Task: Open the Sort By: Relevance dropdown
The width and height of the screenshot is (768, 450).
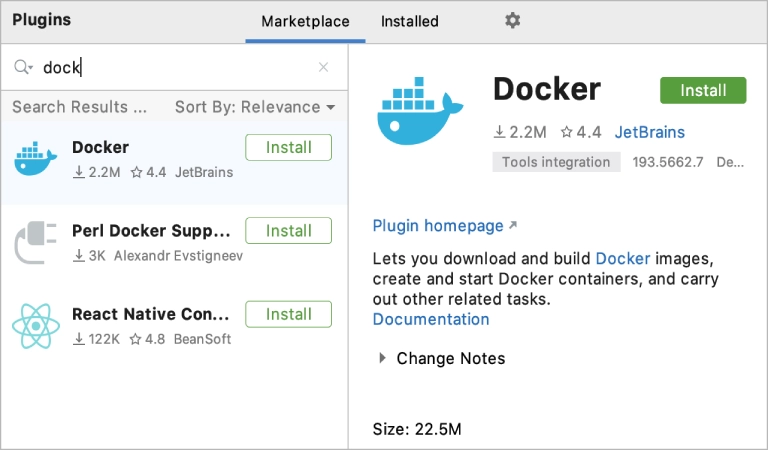Action: [x=255, y=107]
